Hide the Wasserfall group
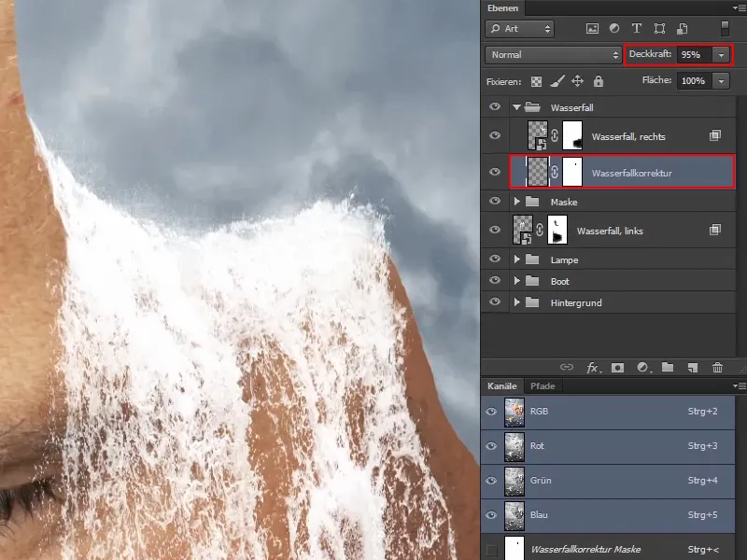 click(495, 106)
